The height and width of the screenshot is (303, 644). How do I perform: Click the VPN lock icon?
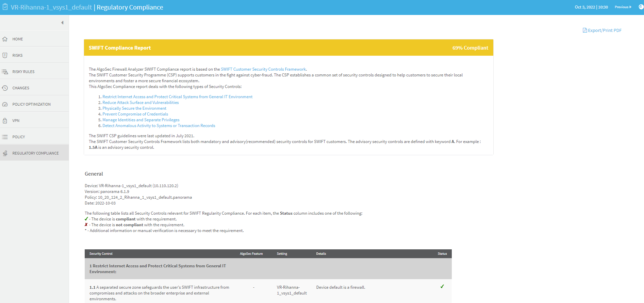[x=5, y=121]
